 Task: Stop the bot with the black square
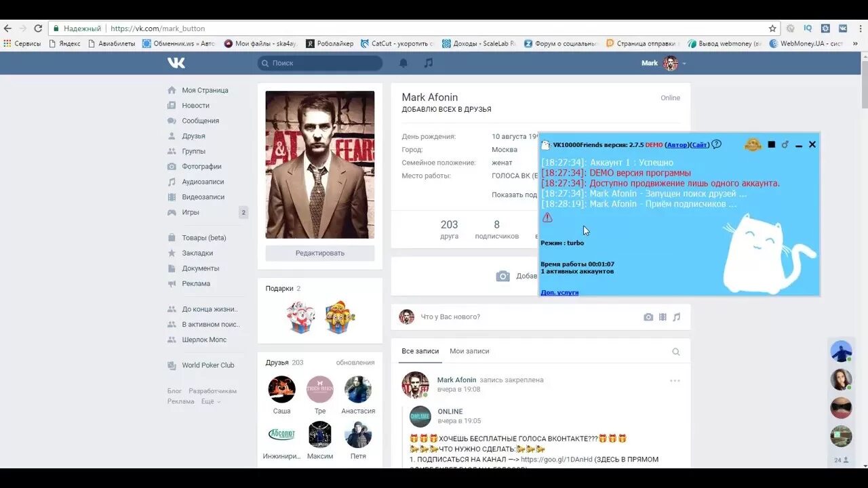click(x=771, y=144)
